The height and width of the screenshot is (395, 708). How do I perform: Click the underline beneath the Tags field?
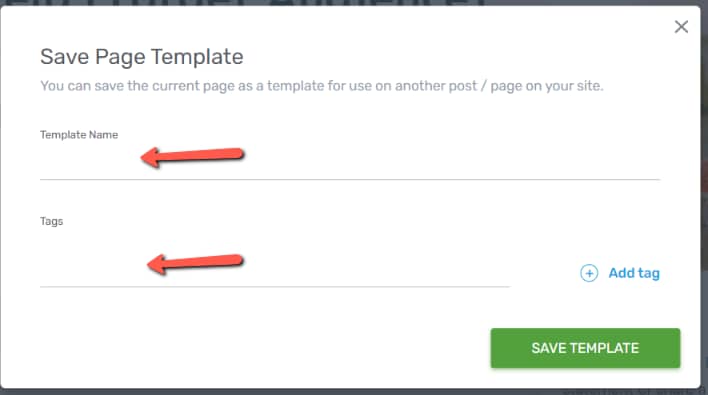[275, 286]
